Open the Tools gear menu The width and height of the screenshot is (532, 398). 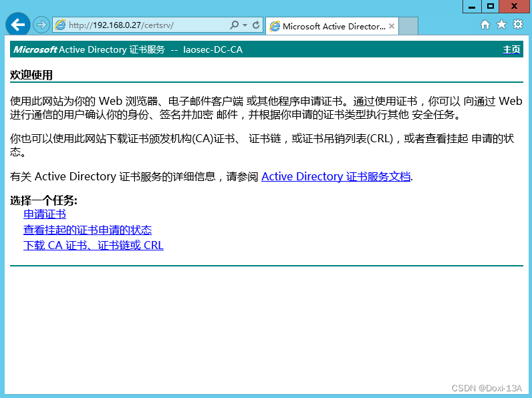(x=518, y=25)
